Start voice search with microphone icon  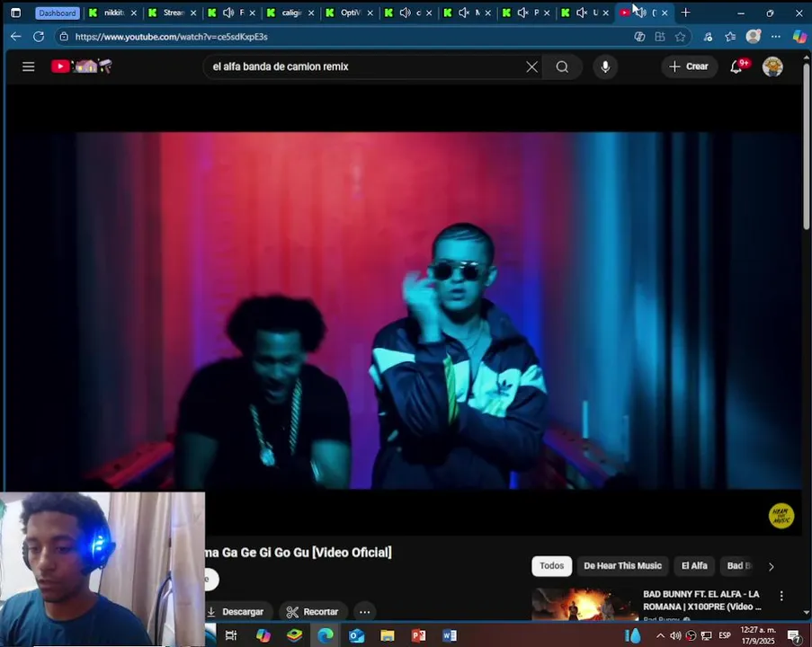pos(605,66)
